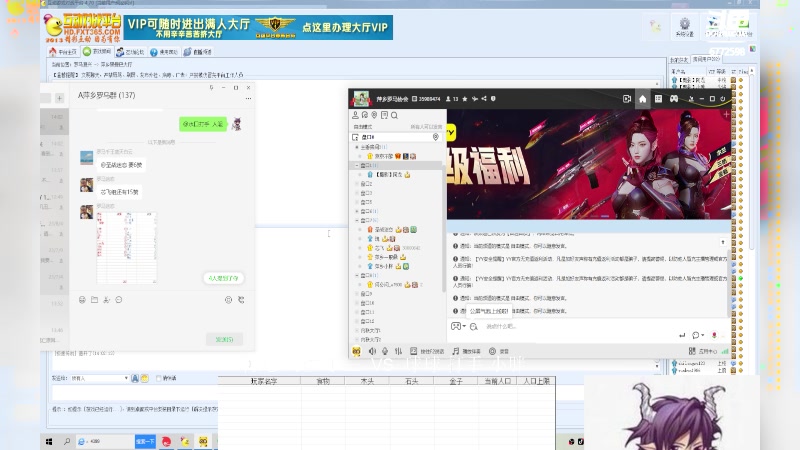This screenshot has height=450, width=800.
Task: Click the scroll-to-top arrow in YY chat
Action: 723,242
